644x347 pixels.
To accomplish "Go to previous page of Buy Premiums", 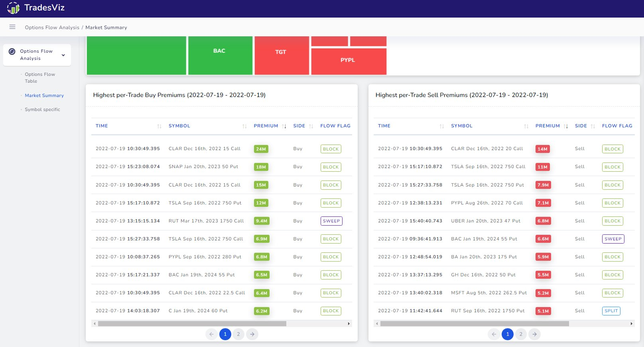I will click(x=212, y=334).
